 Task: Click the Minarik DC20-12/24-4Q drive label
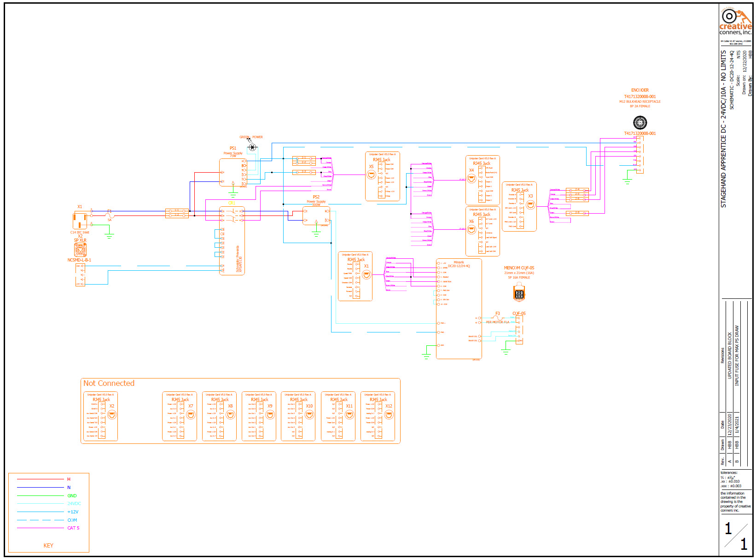[459, 264]
